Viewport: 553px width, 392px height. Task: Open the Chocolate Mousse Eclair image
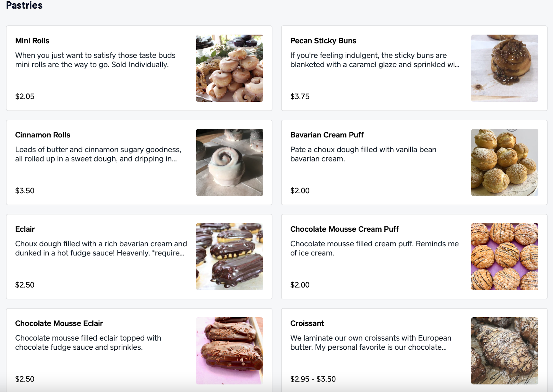tap(229, 351)
